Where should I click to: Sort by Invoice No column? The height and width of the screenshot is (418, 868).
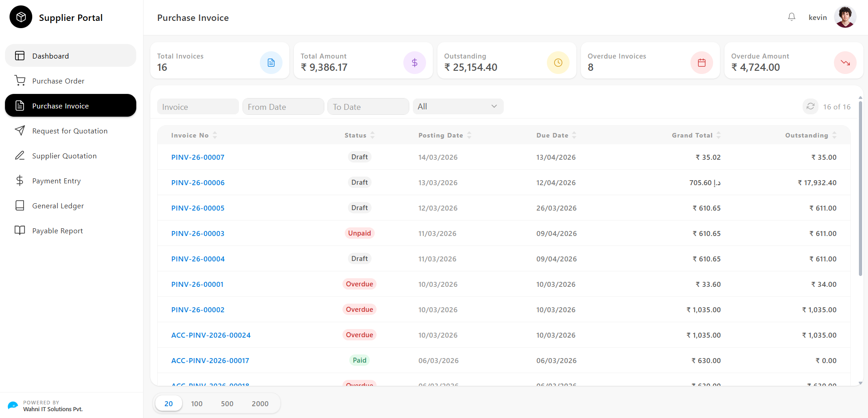click(x=215, y=135)
